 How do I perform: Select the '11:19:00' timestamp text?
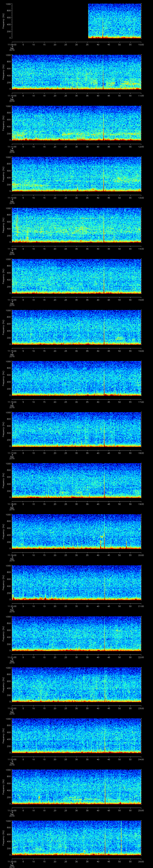[12, 555]
